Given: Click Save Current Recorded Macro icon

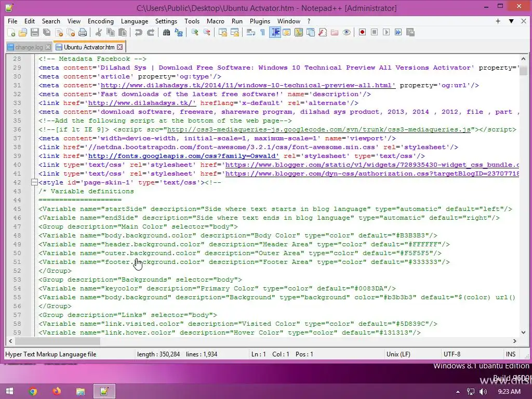Looking at the screenshot, I should click(410, 32).
